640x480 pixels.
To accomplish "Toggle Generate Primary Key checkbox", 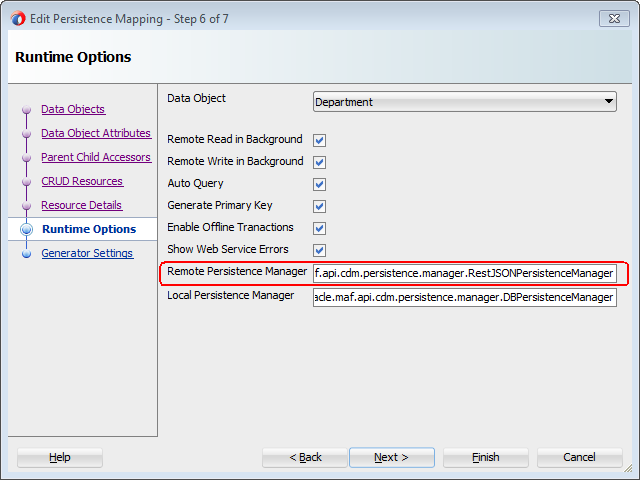I will click(x=319, y=207).
